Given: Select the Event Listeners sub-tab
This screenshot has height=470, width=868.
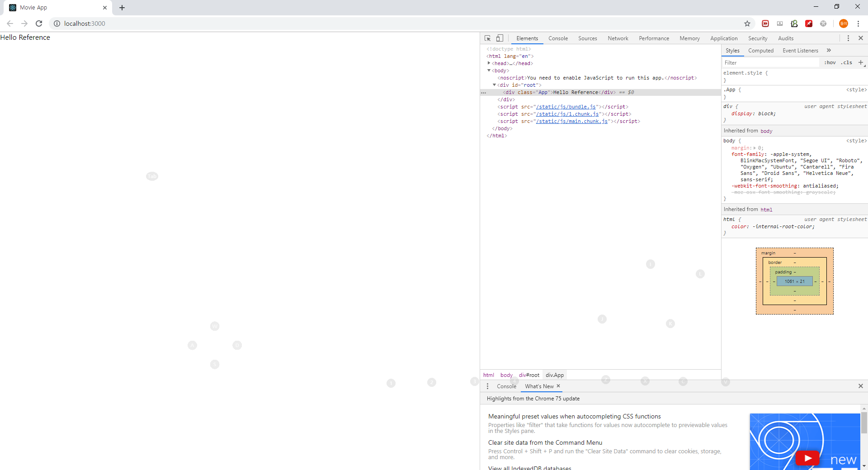Looking at the screenshot, I should click(801, 51).
